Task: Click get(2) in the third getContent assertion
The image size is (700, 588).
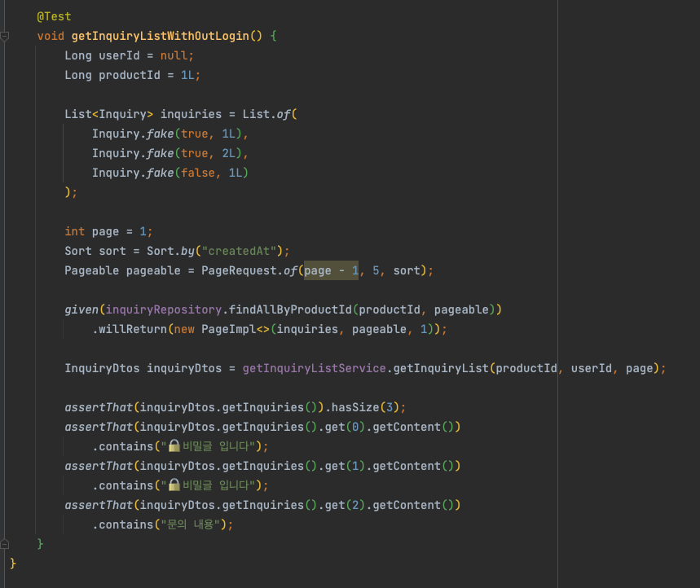Action: point(345,505)
